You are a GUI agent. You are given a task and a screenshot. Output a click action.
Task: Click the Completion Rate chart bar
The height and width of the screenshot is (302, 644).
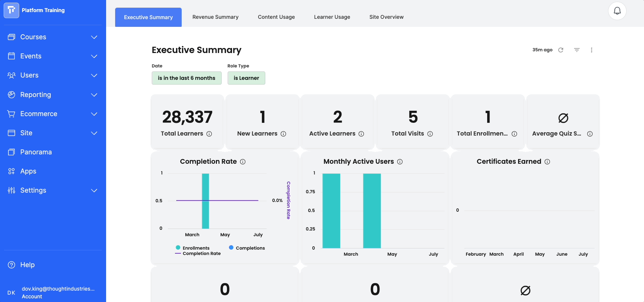pyautogui.click(x=205, y=201)
